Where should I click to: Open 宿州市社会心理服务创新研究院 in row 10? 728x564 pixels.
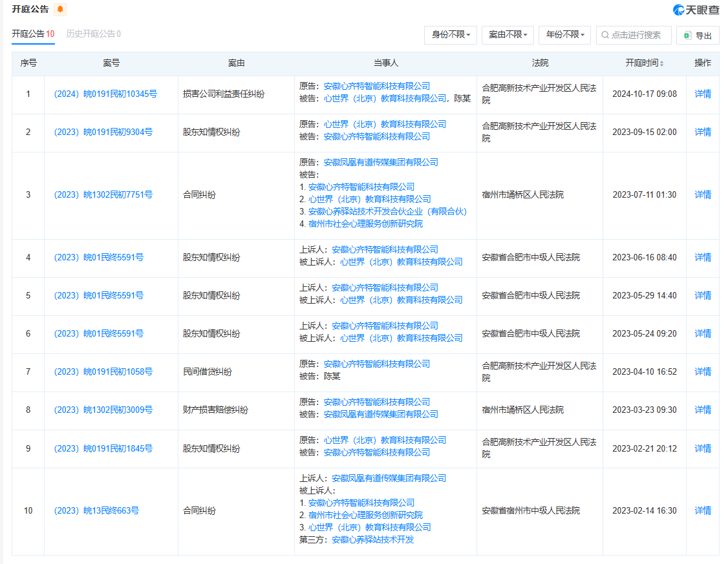(365, 515)
